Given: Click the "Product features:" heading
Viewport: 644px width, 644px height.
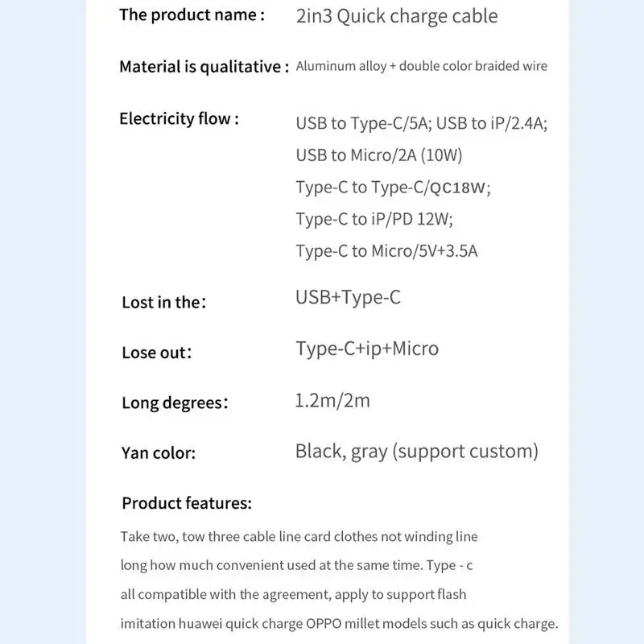Looking at the screenshot, I should tap(187, 504).
